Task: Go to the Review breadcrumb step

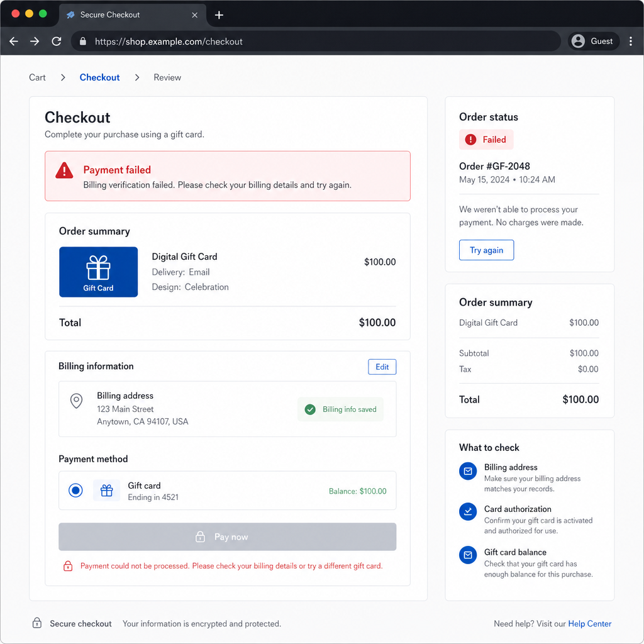Action: (x=167, y=77)
